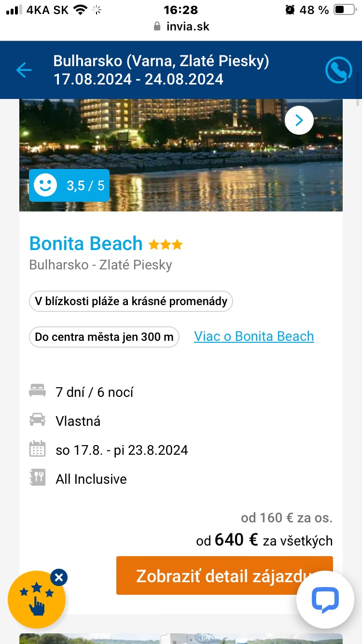Tap invia.sk address bar

(181, 26)
